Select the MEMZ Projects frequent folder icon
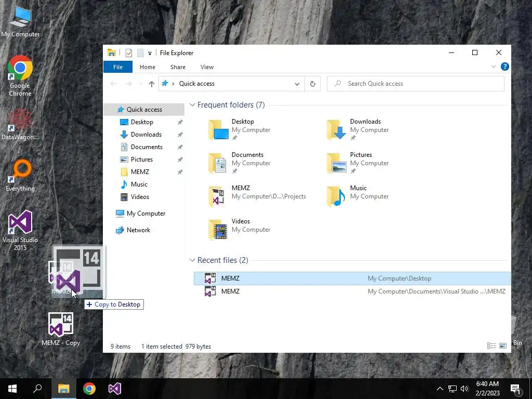532x399 pixels. coord(217,196)
